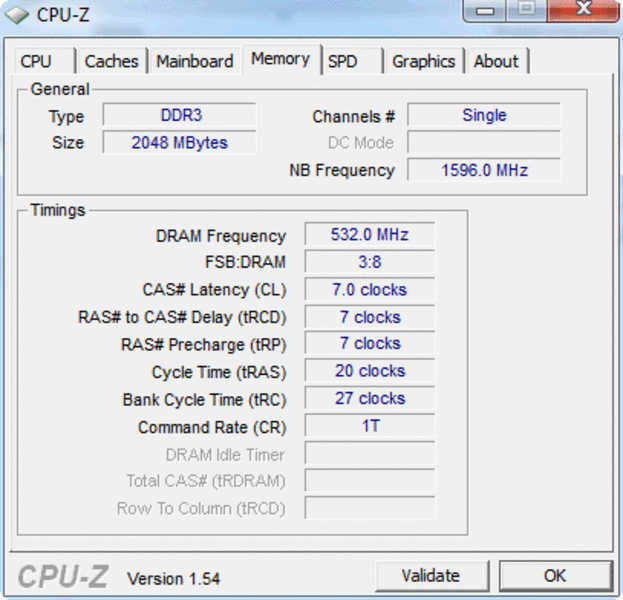623x600 pixels.
Task: Click the Command Rate (CR) label
Action: tap(212, 428)
